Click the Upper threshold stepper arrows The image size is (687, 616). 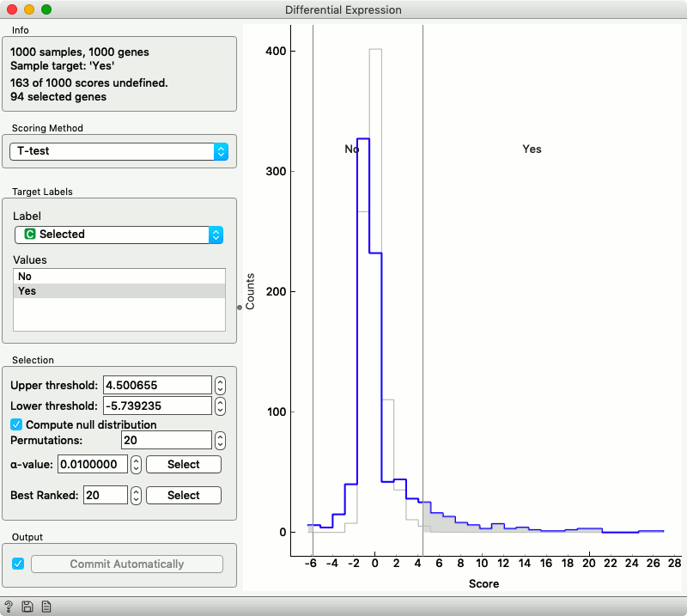(220, 386)
